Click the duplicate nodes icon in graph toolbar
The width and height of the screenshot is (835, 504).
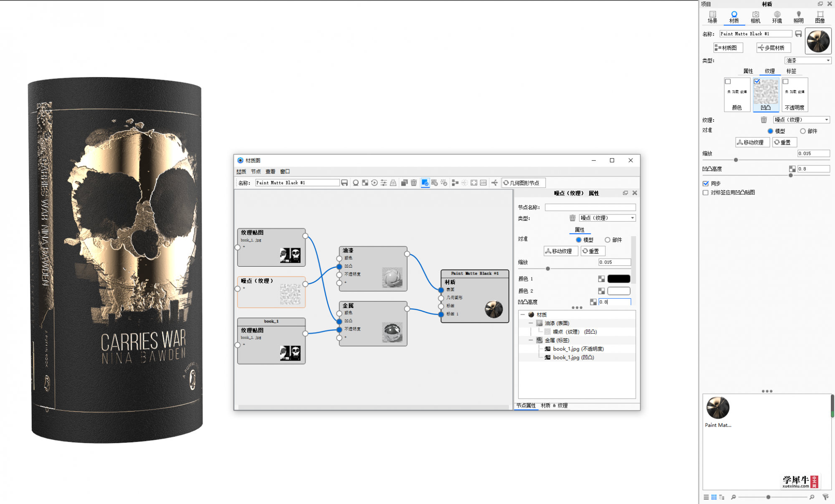pyautogui.click(x=404, y=183)
